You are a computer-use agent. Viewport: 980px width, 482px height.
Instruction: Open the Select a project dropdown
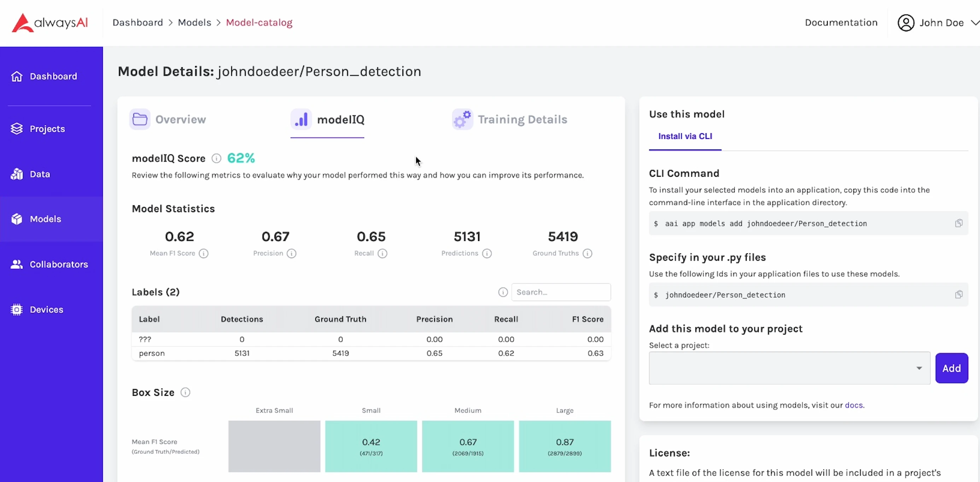[x=789, y=368]
